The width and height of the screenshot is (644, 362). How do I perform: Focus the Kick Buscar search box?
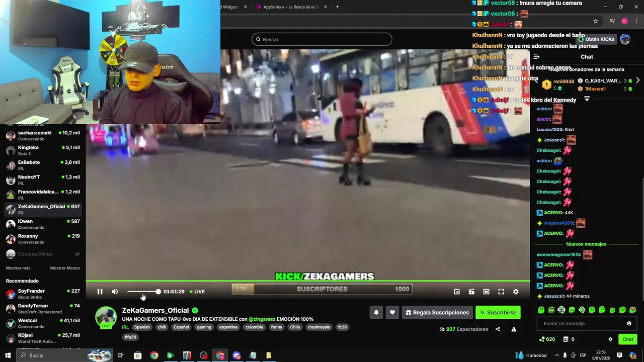322,39
